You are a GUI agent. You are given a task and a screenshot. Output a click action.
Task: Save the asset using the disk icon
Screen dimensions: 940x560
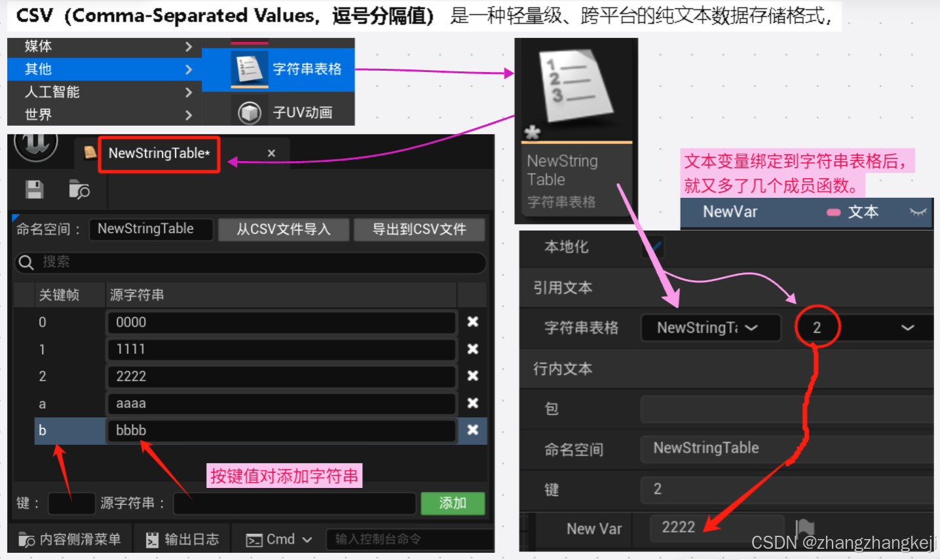[x=33, y=189]
